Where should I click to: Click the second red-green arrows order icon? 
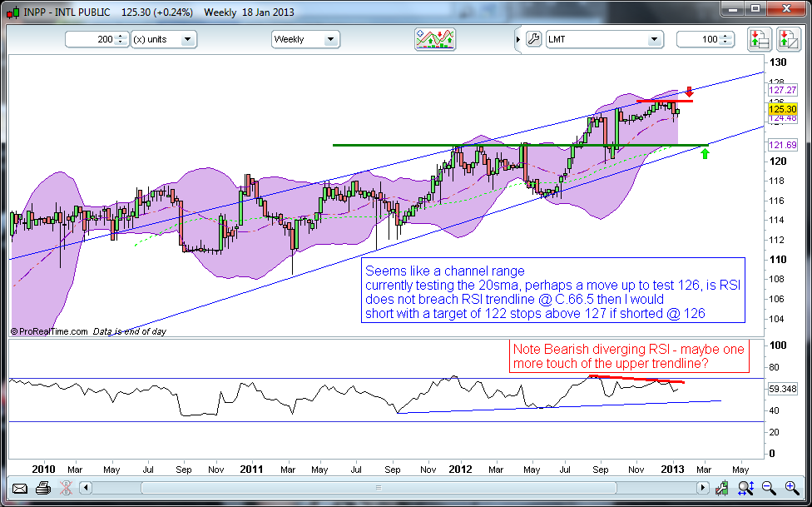tap(786, 39)
